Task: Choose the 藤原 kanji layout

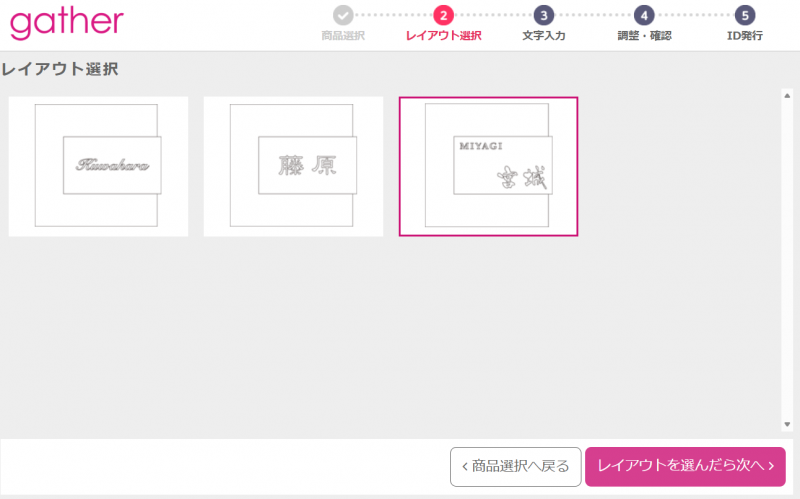Action: [293, 166]
